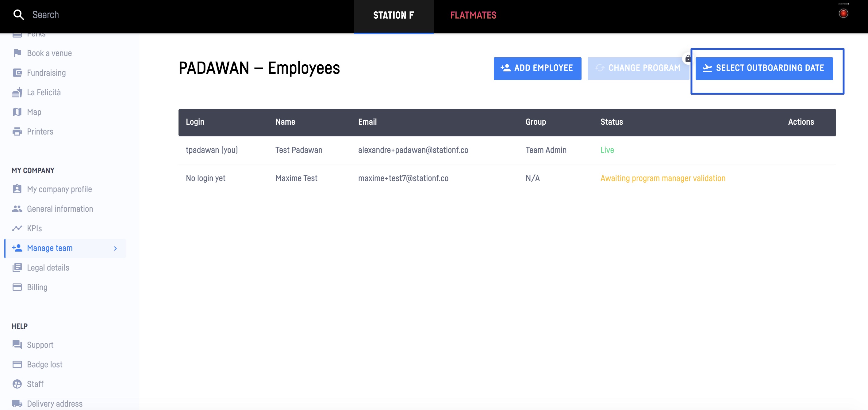The image size is (868, 410).
Task: Click the plane takeoff icon on outboarding button
Action: [x=707, y=68]
